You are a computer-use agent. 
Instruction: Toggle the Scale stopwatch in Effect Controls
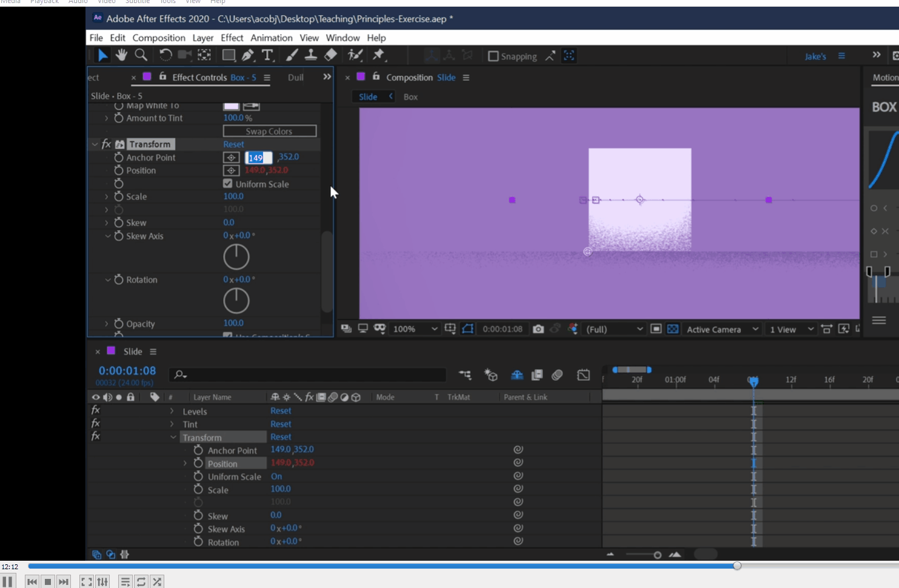tap(119, 196)
